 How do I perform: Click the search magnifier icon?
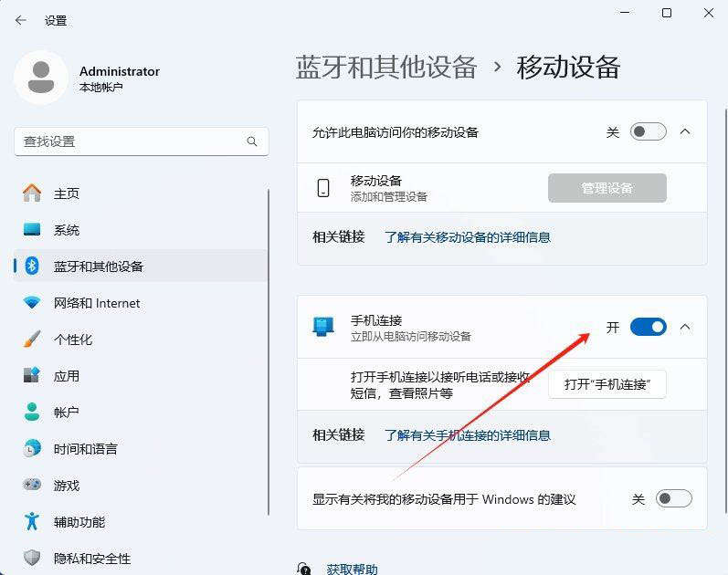click(x=252, y=141)
